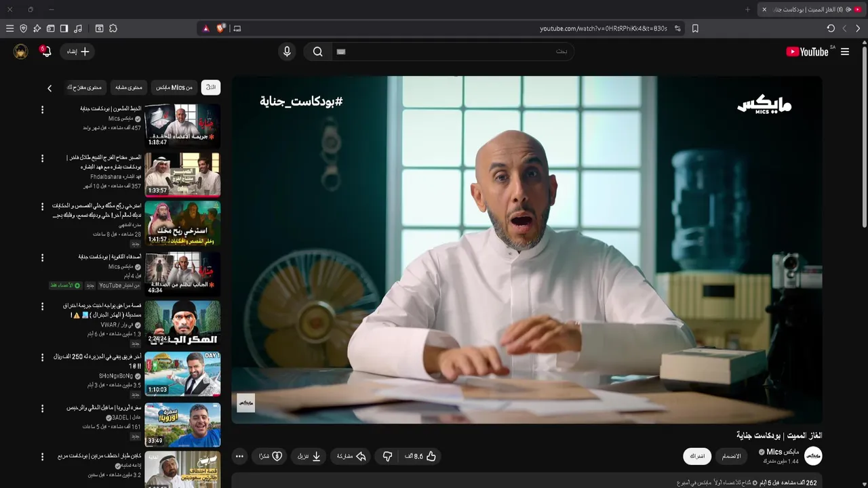Open a new browser tab
Image resolution: width=868 pixels, height=488 pixels.
point(748,9)
